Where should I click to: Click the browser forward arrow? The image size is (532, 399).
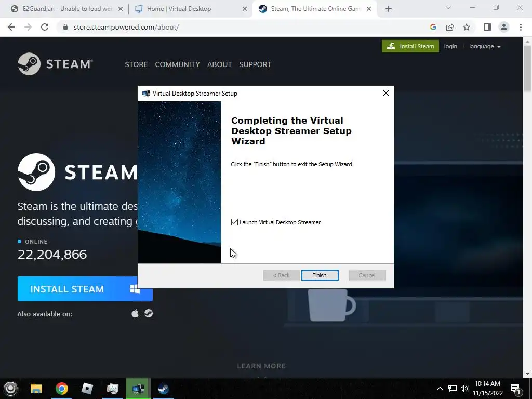[x=28, y=27]
